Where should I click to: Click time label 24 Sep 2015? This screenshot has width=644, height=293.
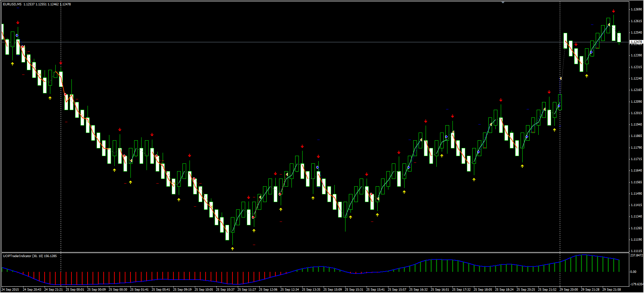(10, 289)
